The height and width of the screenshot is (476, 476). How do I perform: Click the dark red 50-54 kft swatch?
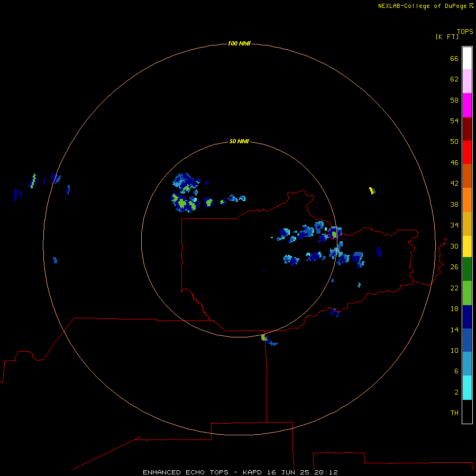[x=467, y=129]
